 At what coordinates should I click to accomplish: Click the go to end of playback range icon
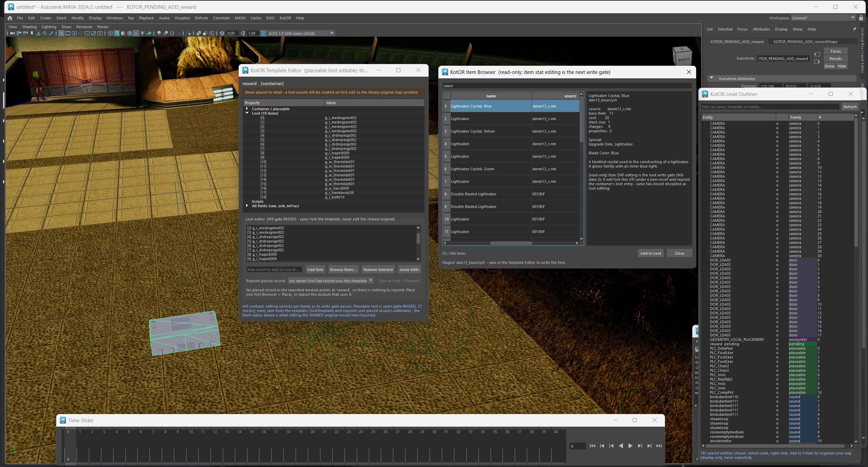coord(659,446)
